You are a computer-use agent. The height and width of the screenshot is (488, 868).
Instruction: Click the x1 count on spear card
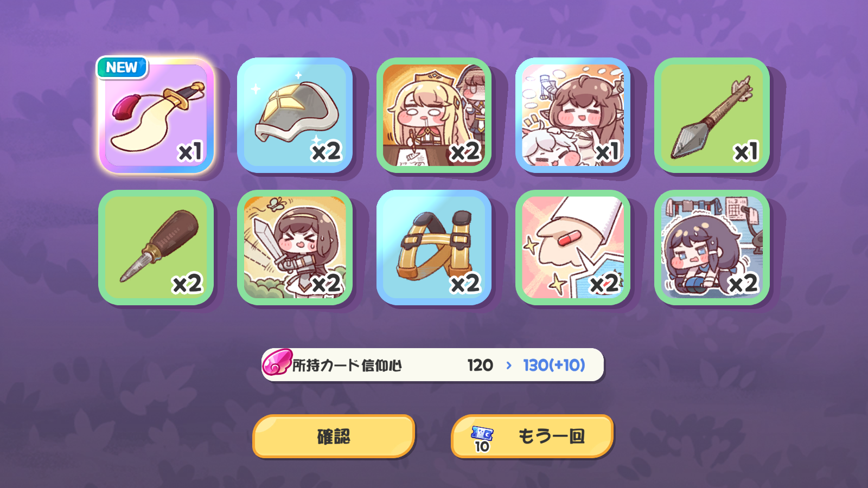click(746, 151)
